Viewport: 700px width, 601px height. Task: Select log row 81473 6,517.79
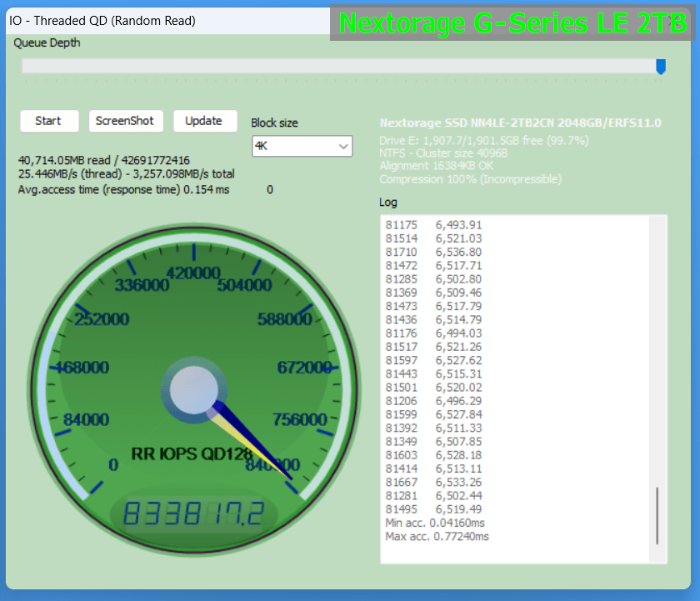tap(433, 306)
